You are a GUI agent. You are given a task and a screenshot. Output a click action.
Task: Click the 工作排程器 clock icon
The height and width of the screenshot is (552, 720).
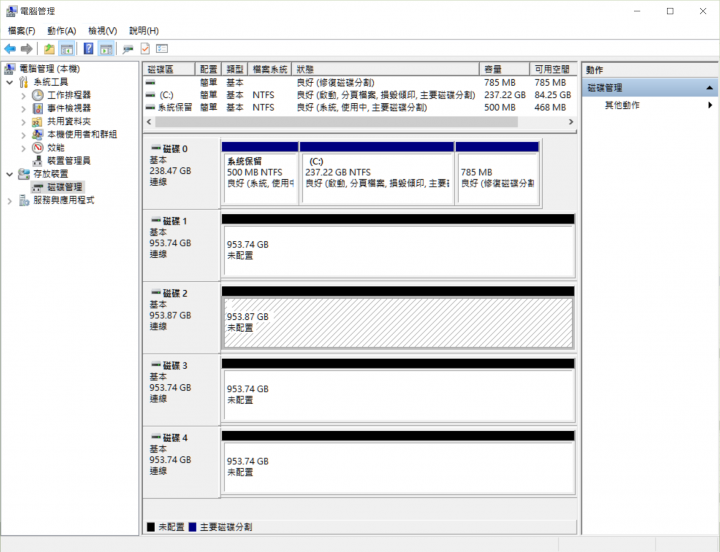(38, 95)
